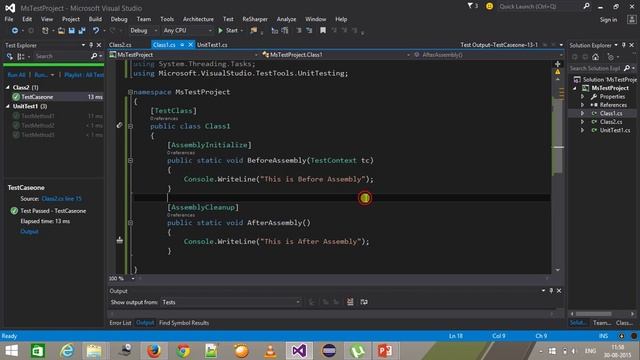This screenshot has height=360, width=640.
Task: Open Google Chrome from the Windows taskbar
Action: (x=183, y=351)
